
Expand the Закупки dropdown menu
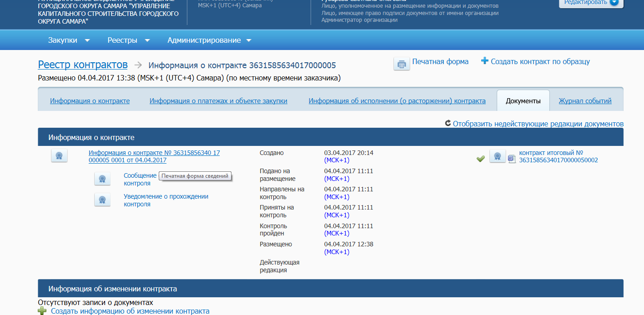(69, 40)
